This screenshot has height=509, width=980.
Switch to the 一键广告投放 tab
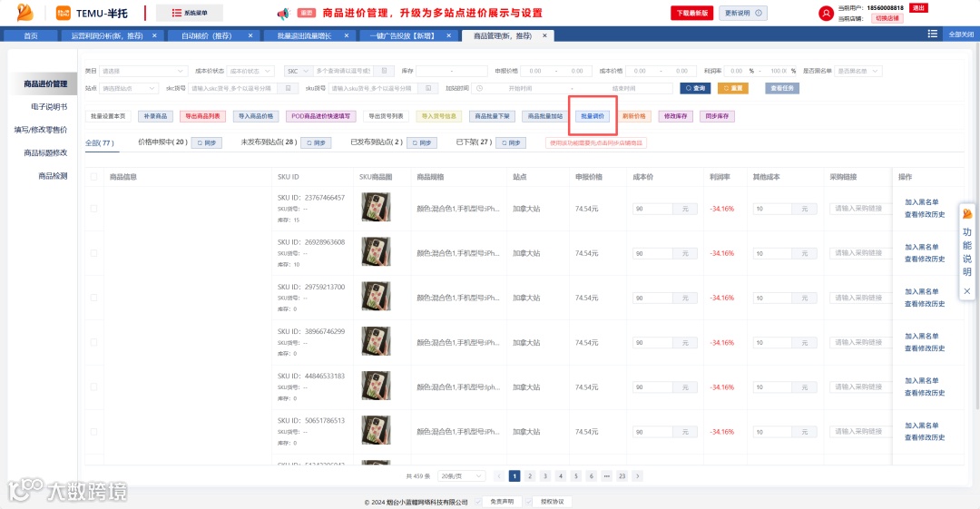coord(402,35)
